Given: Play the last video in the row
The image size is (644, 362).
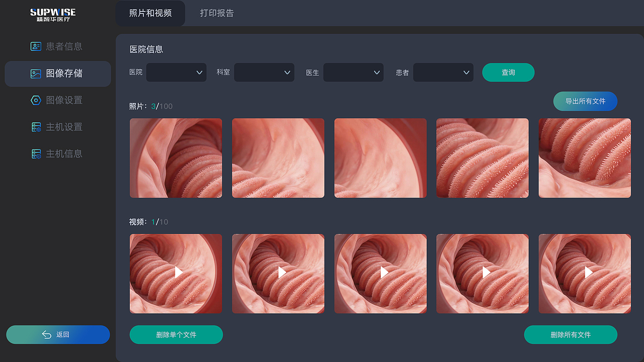Looking at the screenshot, I should tap(587, 273).
